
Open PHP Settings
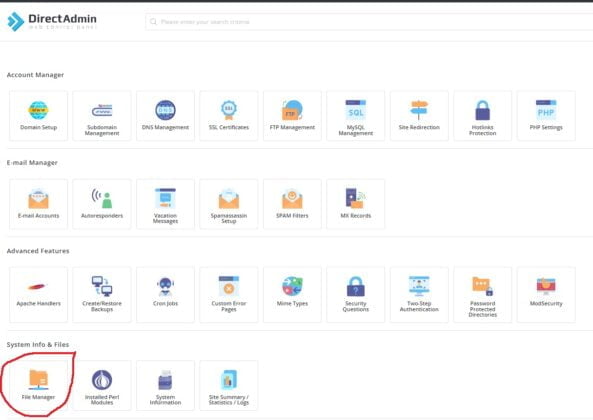tap(546, 116)
